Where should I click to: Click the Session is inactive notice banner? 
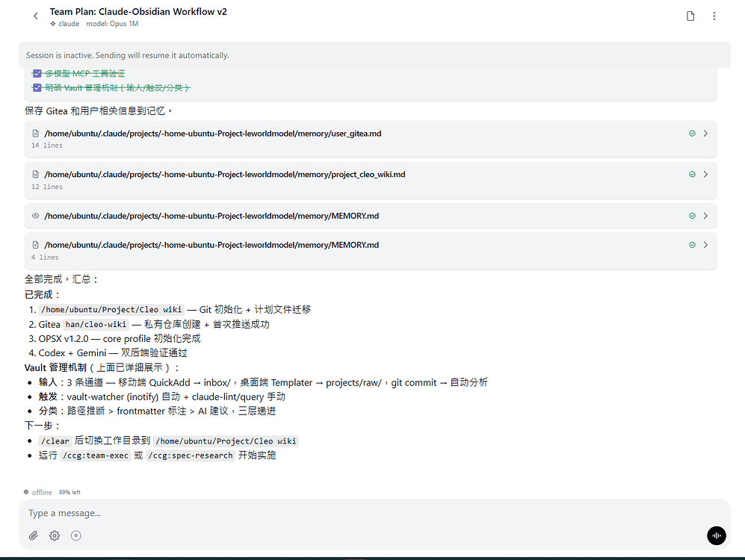375,55
